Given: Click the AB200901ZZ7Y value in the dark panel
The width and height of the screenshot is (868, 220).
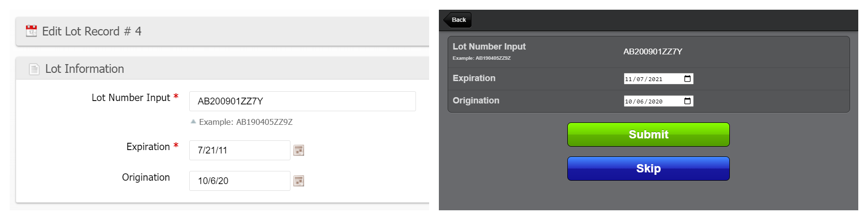Looking at the screenshot, I should pos(652,51).
